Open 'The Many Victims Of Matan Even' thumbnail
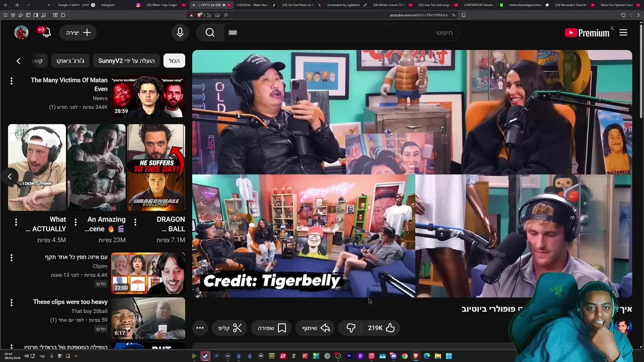 [x=148, y=96]
